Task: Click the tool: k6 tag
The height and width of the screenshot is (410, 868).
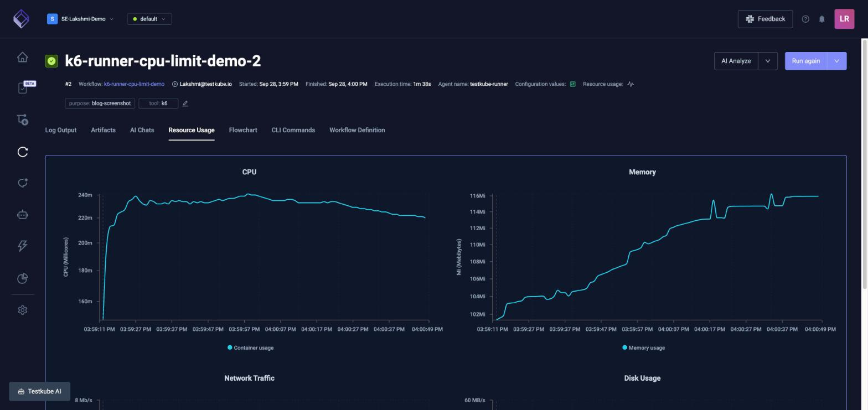Action: point(158,103)
